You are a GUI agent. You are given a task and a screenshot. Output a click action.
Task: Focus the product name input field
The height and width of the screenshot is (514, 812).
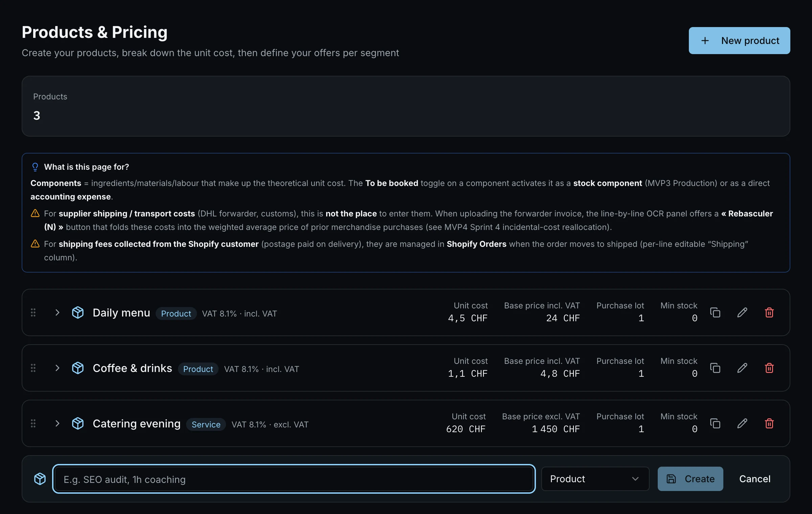coord(294,479)
